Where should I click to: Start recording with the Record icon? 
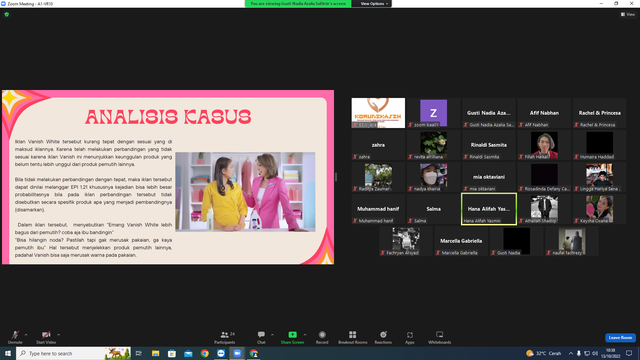click(322, 337)
